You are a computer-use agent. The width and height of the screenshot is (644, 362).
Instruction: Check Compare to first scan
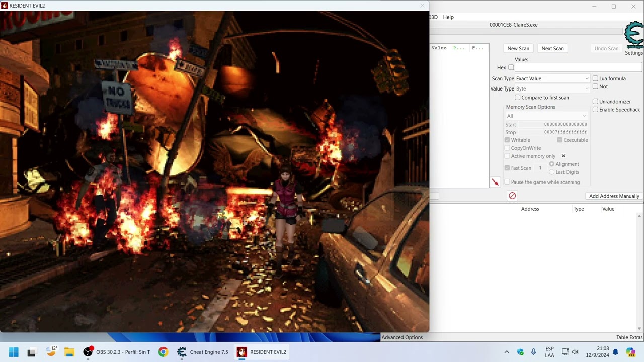(x=517, y=97)
